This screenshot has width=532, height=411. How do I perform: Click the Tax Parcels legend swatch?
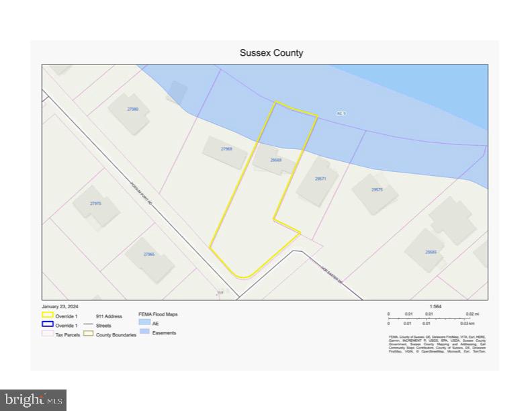(x=48, y=334)
